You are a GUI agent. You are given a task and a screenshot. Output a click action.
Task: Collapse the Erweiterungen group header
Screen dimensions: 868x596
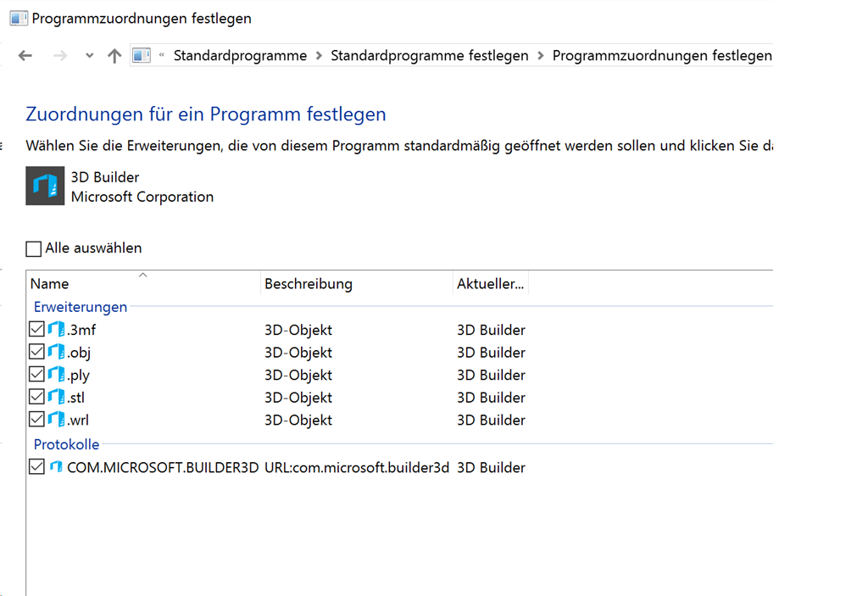click(81, 307)
